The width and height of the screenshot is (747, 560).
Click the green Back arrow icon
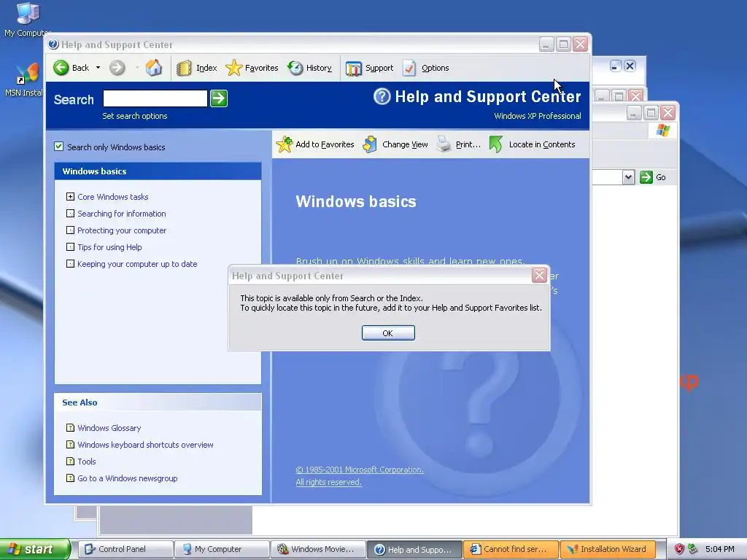[x=61, y=68]
